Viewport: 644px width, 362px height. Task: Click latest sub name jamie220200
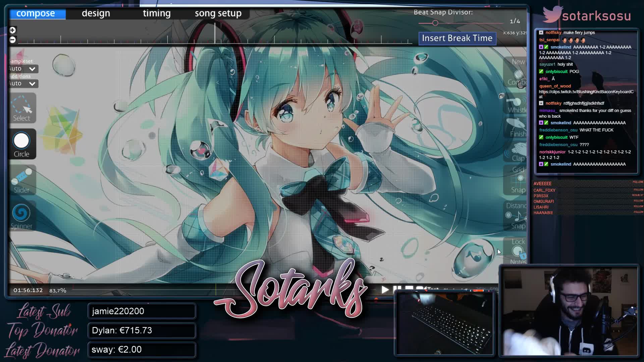coord(142,311)
